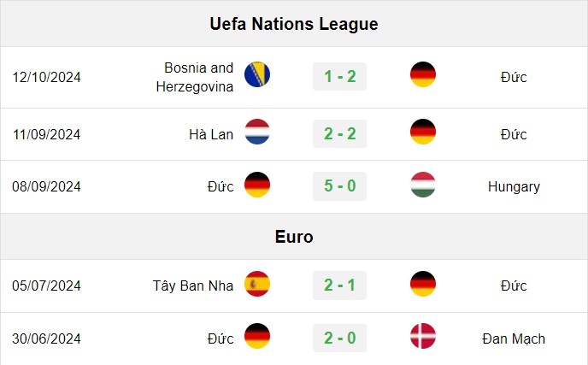588x365 pixels.
Task: Open the 2 - 2 match score
Action: 340,134
